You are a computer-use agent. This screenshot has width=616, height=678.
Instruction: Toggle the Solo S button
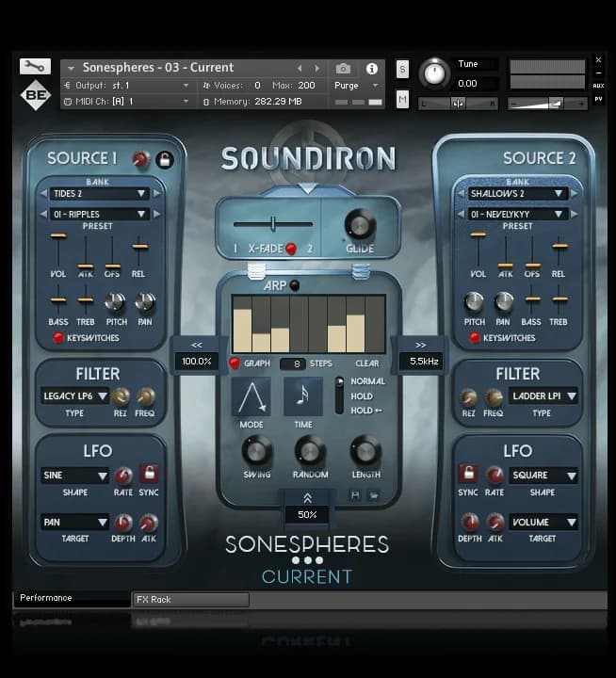403,69
